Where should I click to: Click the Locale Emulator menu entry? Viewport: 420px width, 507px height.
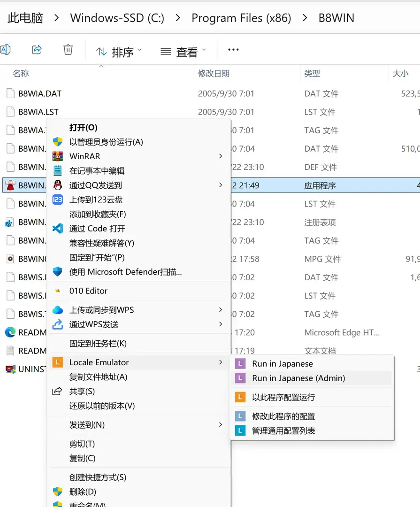(x=138, y=362)
